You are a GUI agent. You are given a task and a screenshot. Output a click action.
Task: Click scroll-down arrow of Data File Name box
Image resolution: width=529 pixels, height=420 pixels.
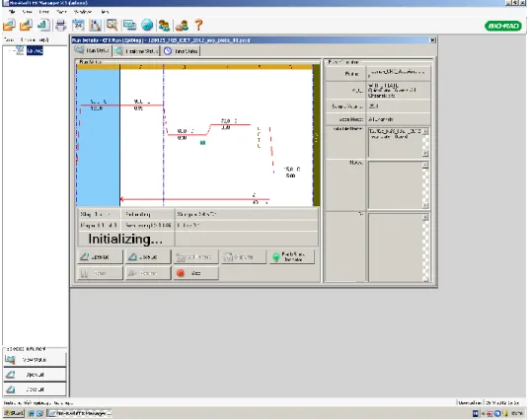425,154
